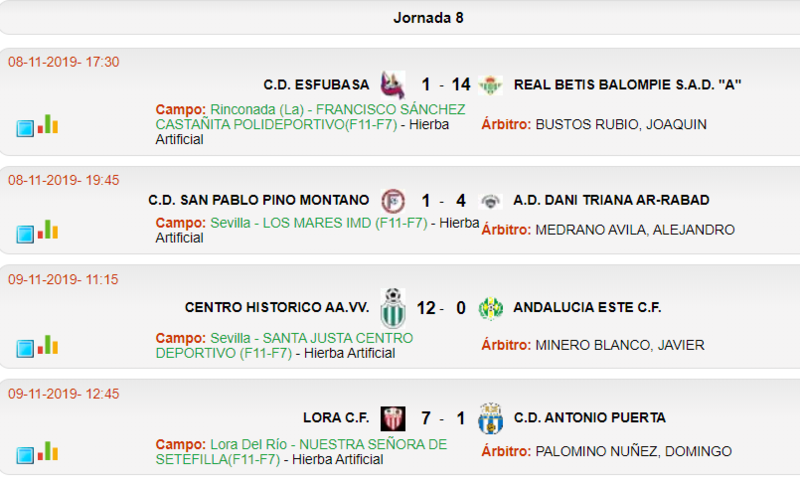View statistics chart for Esfubasa vs Betis match

pyautogui.click(x=48, y=124)
